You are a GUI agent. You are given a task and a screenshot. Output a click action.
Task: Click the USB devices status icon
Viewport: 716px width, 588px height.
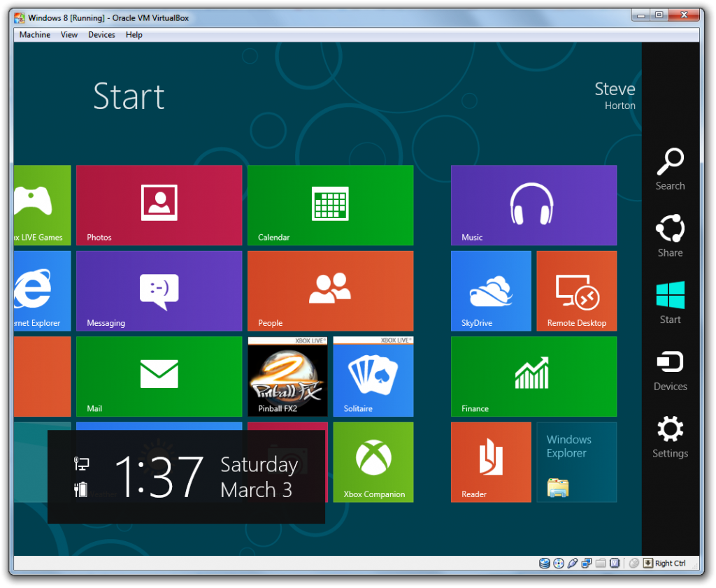click(573, 563)
